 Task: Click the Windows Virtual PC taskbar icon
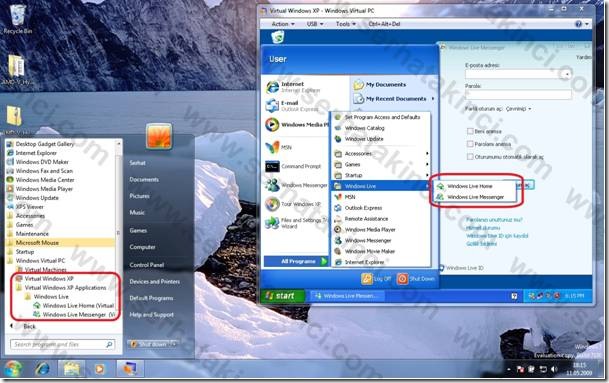[x=129, y=369]
